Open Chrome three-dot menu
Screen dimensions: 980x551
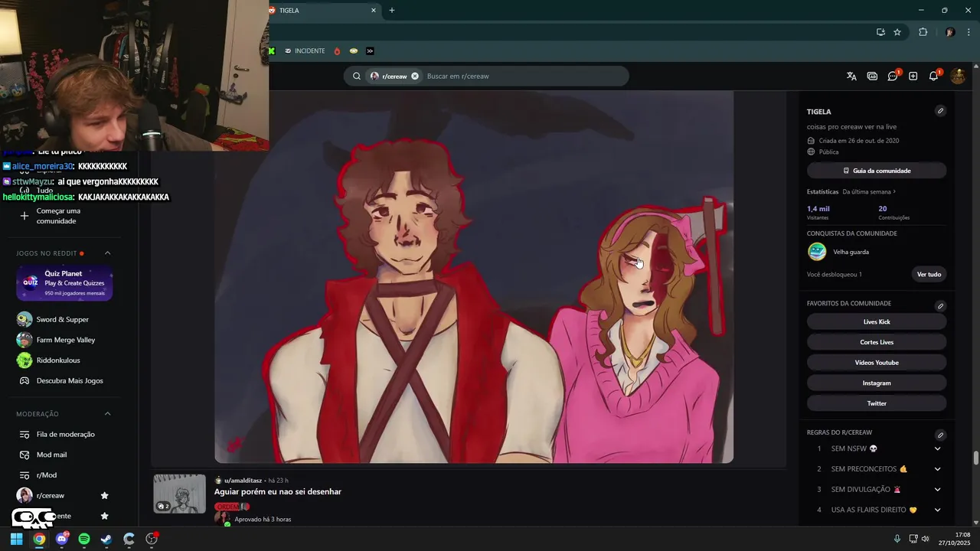coord(969,32)
